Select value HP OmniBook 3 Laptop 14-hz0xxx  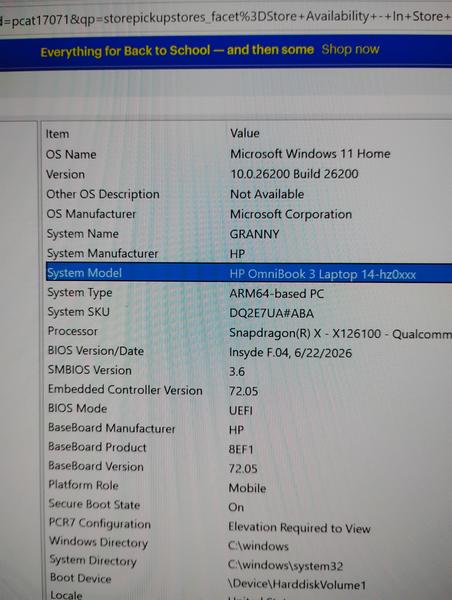pyautogui.click(x=322, y=274)
